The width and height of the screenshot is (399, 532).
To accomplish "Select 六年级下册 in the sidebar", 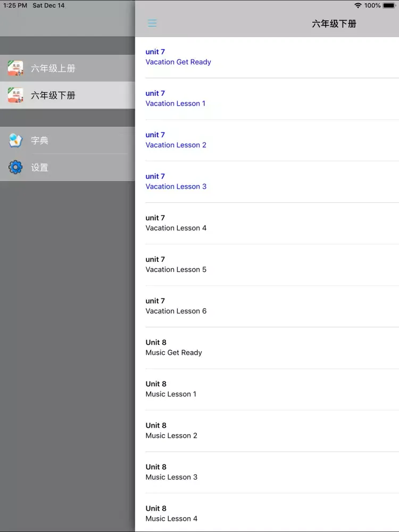I will coord(68,95).
